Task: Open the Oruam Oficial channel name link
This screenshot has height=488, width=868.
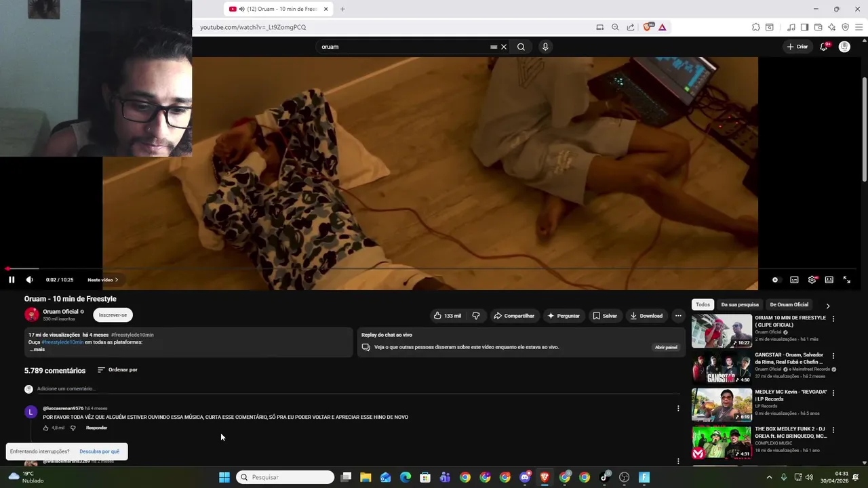Action: pos(61,312)
